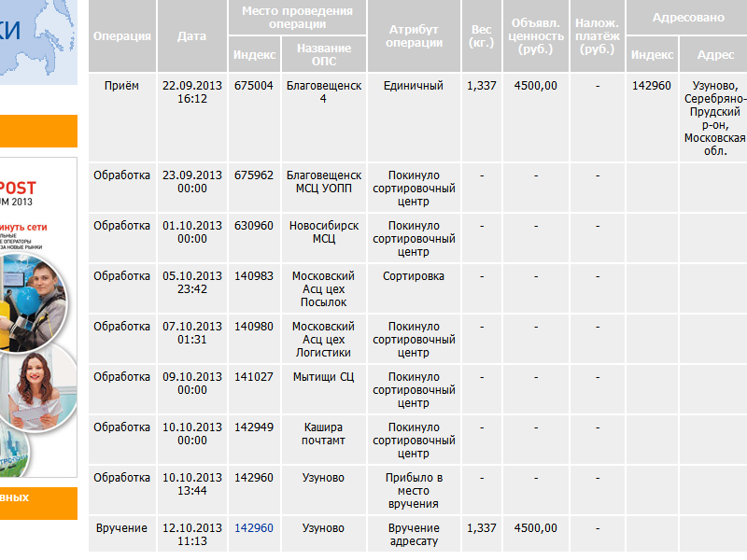Select the 'Приём' operation cell

click(x=122, y=118)
